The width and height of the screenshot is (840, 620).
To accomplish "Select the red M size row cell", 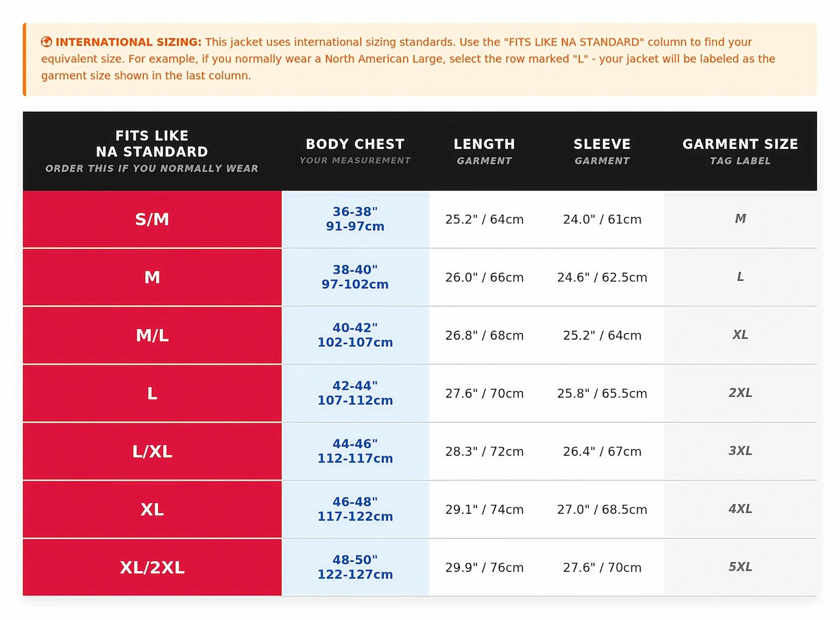I will 152,278.
